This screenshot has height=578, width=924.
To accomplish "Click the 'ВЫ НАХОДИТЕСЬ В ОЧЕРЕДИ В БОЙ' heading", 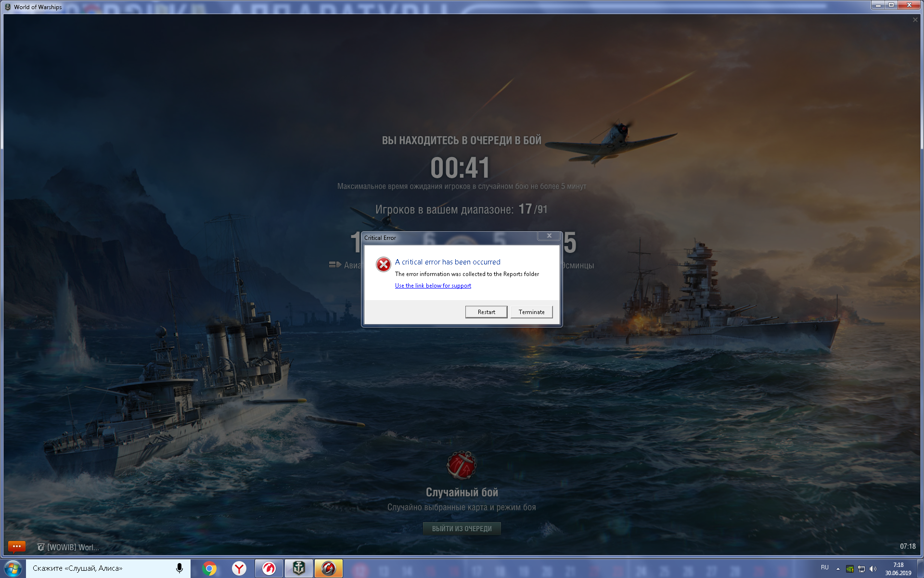I will click(x=462, y=140).
